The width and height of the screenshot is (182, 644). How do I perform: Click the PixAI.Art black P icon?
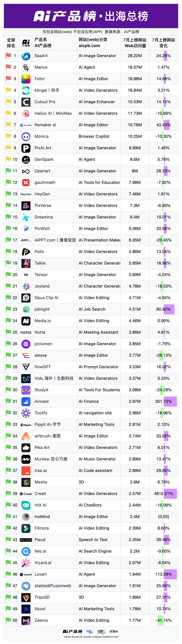[x=26, y=148]
